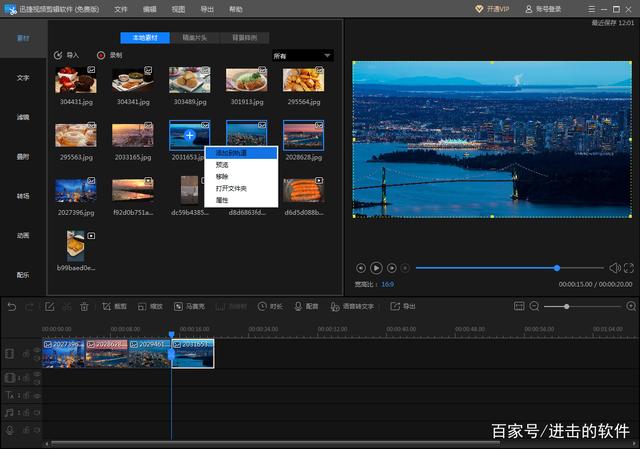Delete the clip with the trash icon
640x449 pixels.
(x=84, y=307)
